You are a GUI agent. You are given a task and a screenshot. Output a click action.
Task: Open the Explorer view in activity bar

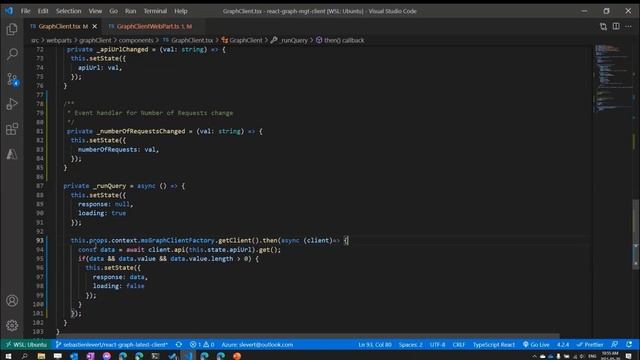coord(12,29)
